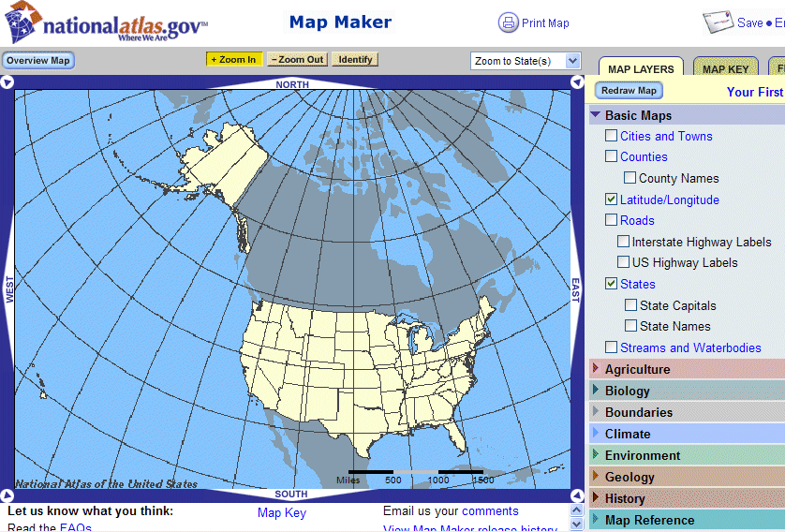Screen dimensions: 785x532
Task: Pan map southwest using bottom-left corner arrow
Action: [x=7, y=495]
